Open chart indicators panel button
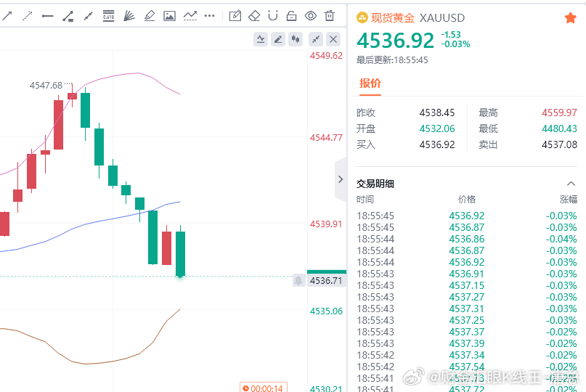This screenshot has height=392, width=586. pyautogui.click(x=261, y=39)
